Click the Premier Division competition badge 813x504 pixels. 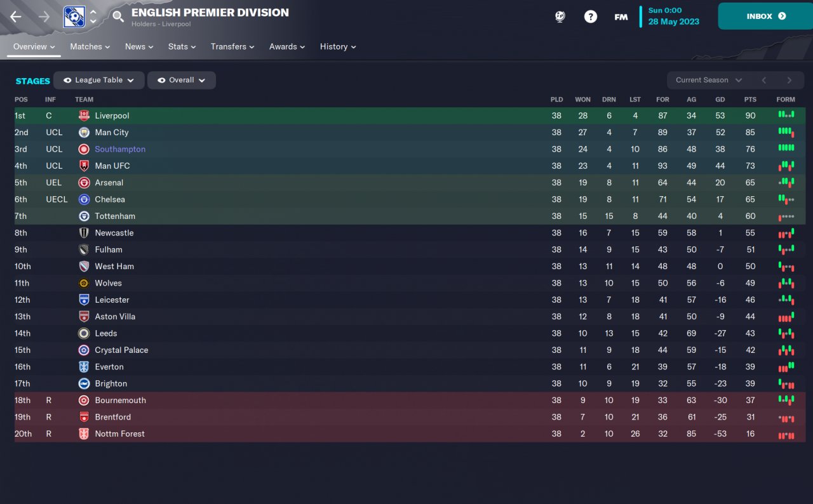(74, 17)
